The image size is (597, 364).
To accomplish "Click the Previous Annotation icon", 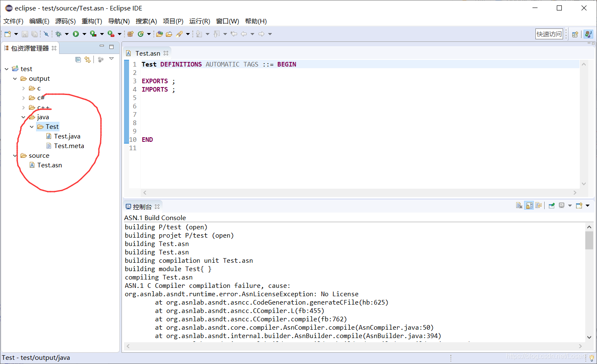I will [x=216, y=34].
